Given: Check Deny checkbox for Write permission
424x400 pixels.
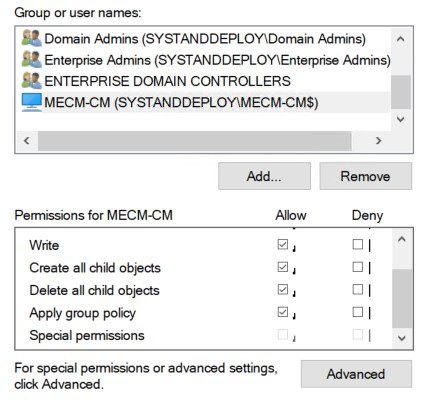Looking at the screenshot, I should click(x=358, y=244).
